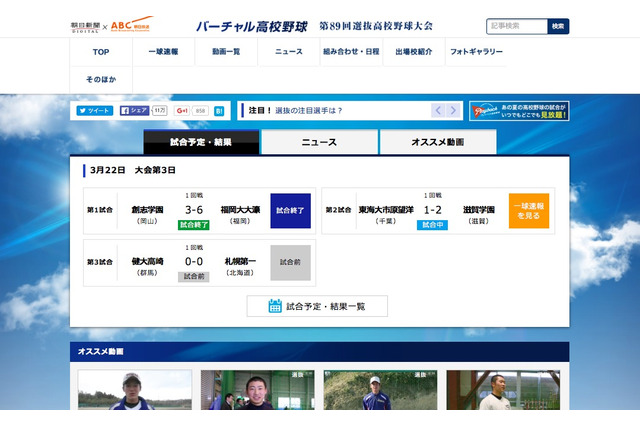Open the TOP menu item
The width and height of the screenshot is (640, 426).
click(101, 52)
